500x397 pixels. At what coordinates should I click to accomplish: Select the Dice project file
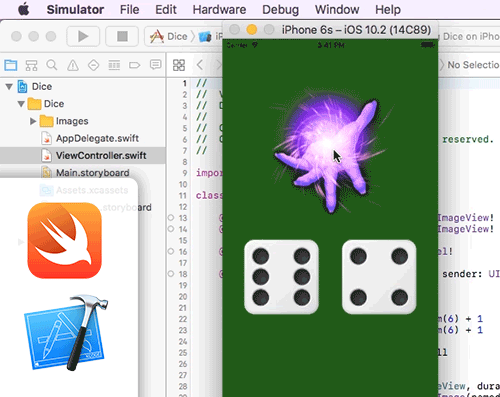coord(22,87)
